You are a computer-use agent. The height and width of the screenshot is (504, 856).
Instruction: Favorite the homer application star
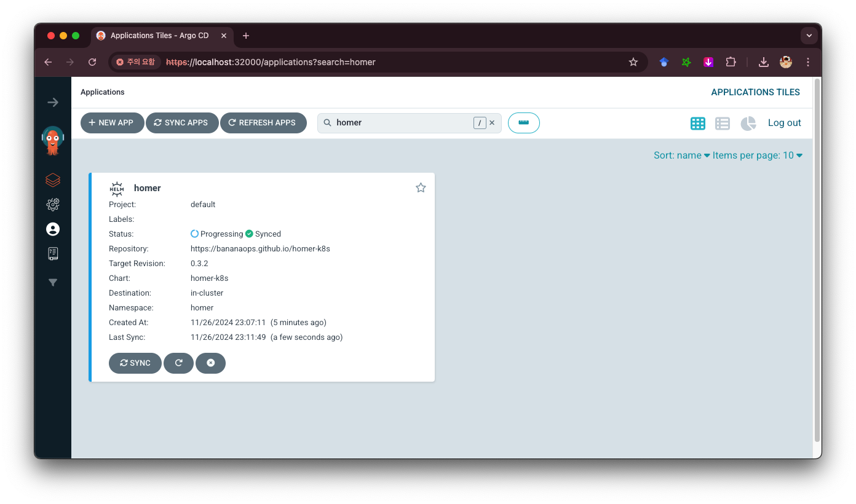pyautogui.click(x=421, y=187)
